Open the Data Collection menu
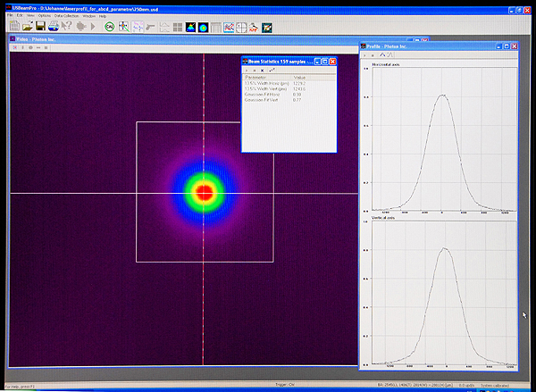The width and height of the screenshot is (536, 392). [x=65, y=16]
